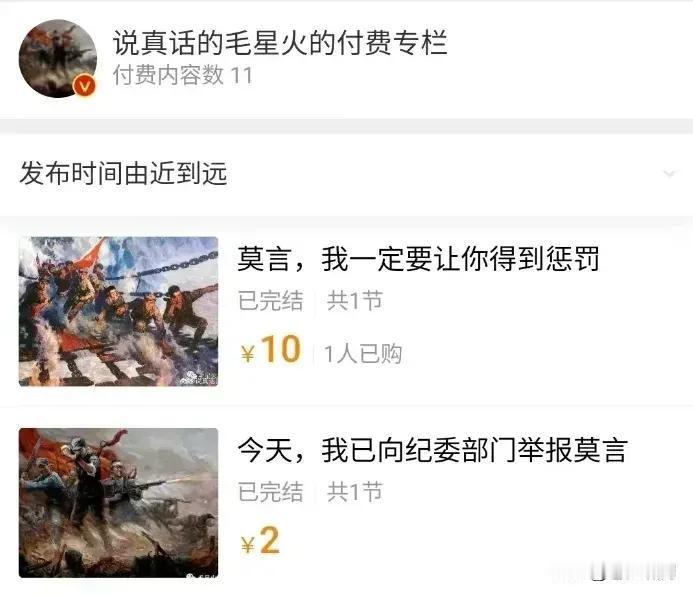The height and width of the screenshot is (595, 693).
Task: Open the bridge battle painting thumbnail
Action: point(118,311)
